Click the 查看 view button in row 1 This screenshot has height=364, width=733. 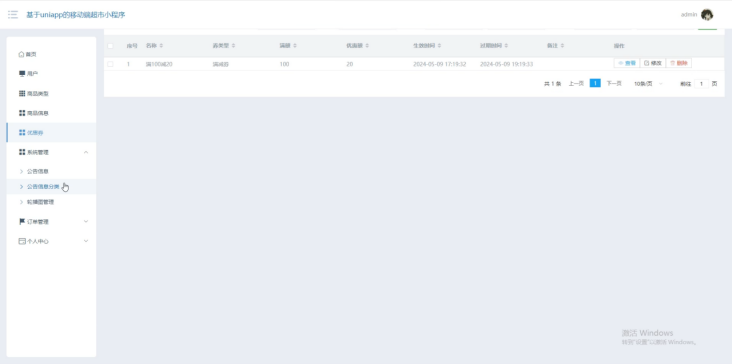pos(626,63)
